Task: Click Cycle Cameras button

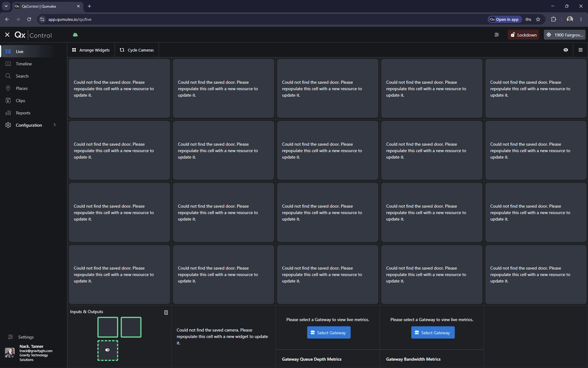Action: click(x=137, y=50)
